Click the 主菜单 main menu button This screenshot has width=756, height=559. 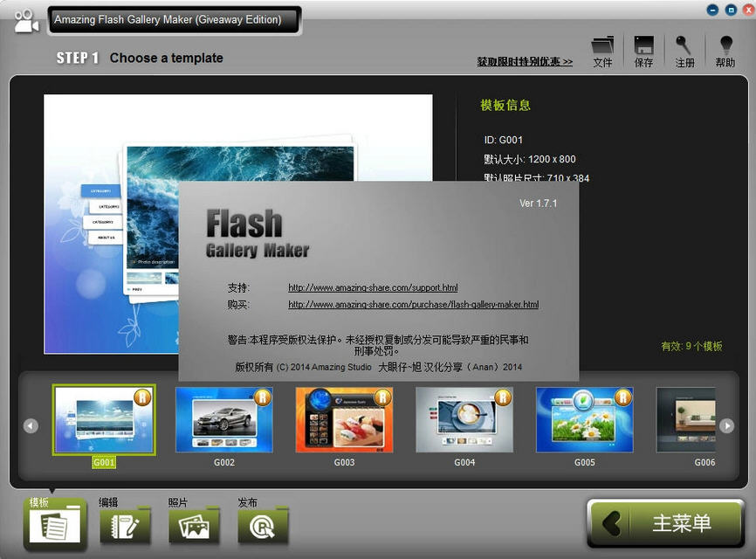665,523
